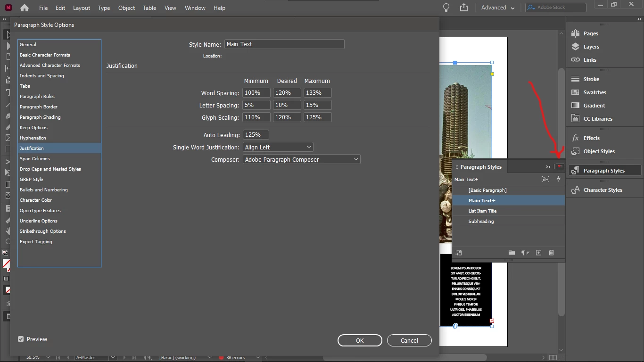Toggle the Preview checkbox
The image size is (644, 362).
21,339
